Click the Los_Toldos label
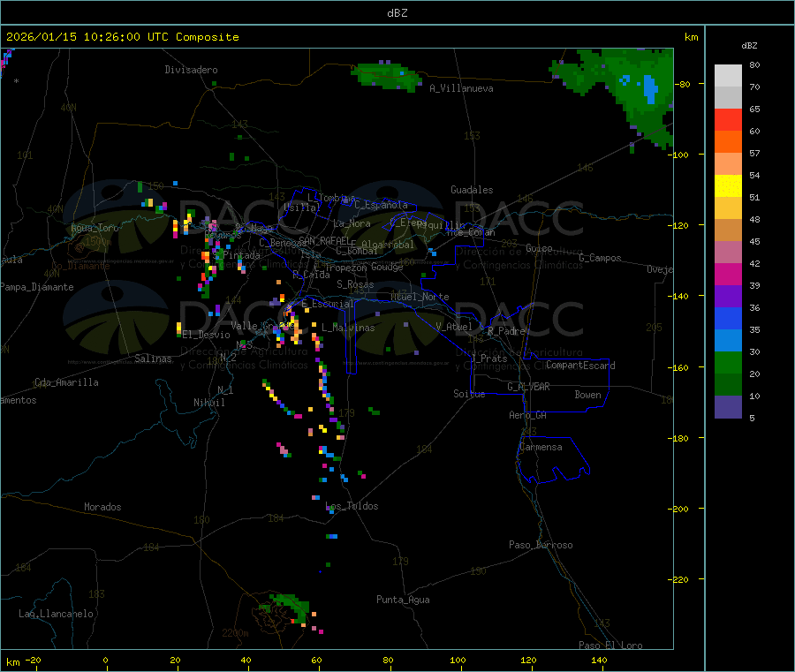 pyautogui.click(x=352, y=506)
